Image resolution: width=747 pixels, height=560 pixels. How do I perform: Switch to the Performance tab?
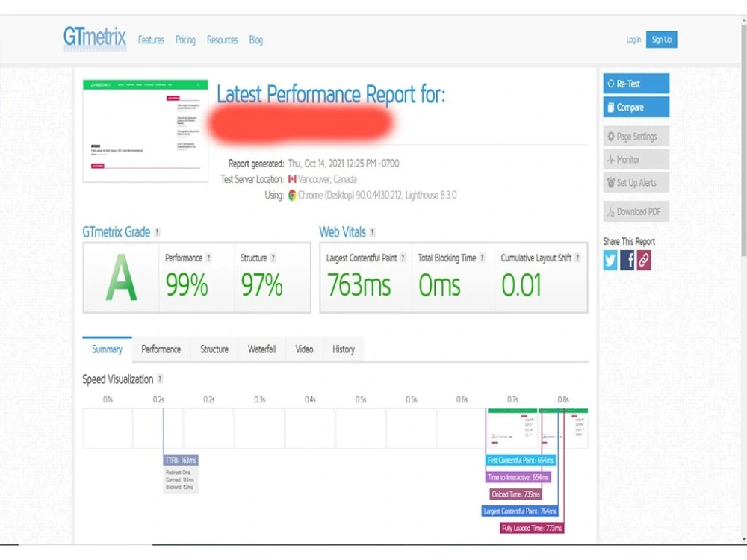point(161,349)
